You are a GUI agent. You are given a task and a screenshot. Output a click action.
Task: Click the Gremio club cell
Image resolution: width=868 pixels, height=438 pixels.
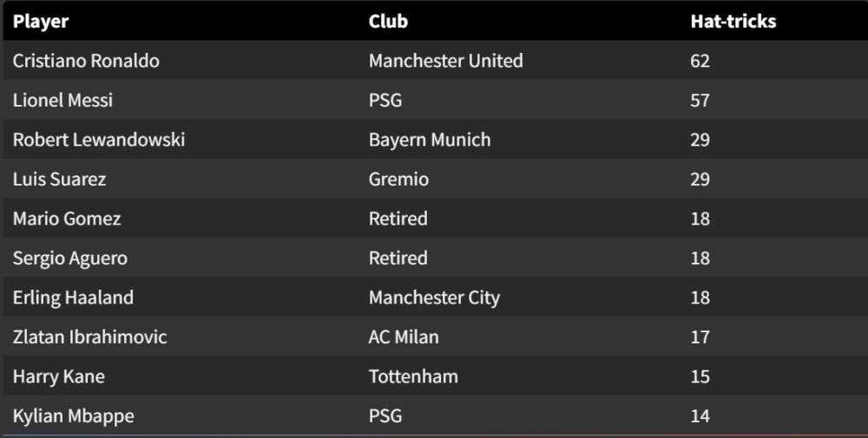398,180
